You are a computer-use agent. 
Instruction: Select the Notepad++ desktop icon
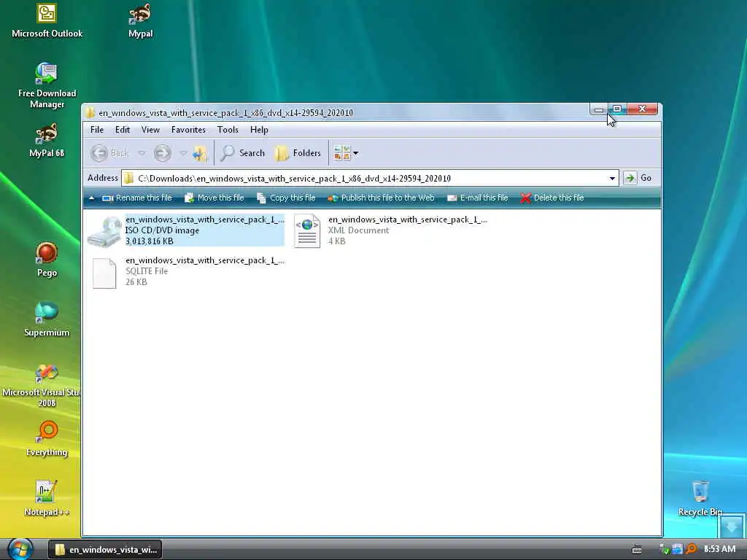[47, 499]
